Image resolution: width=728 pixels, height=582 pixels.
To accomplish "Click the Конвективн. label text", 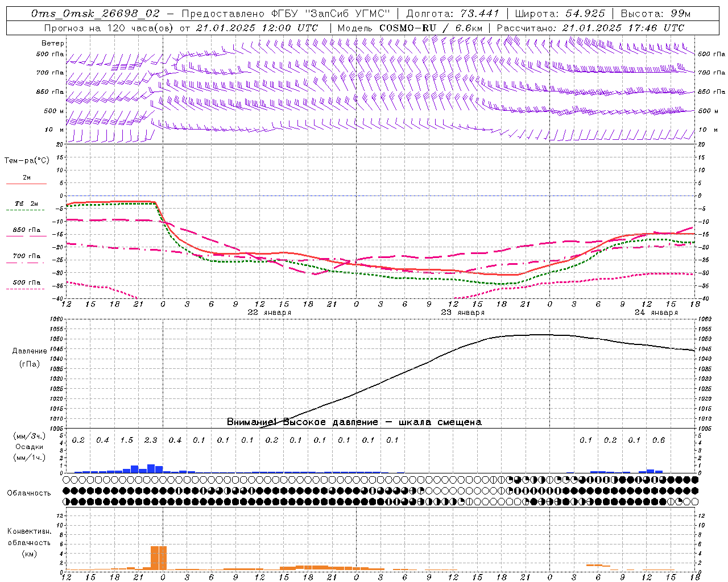I will [30, 531].
